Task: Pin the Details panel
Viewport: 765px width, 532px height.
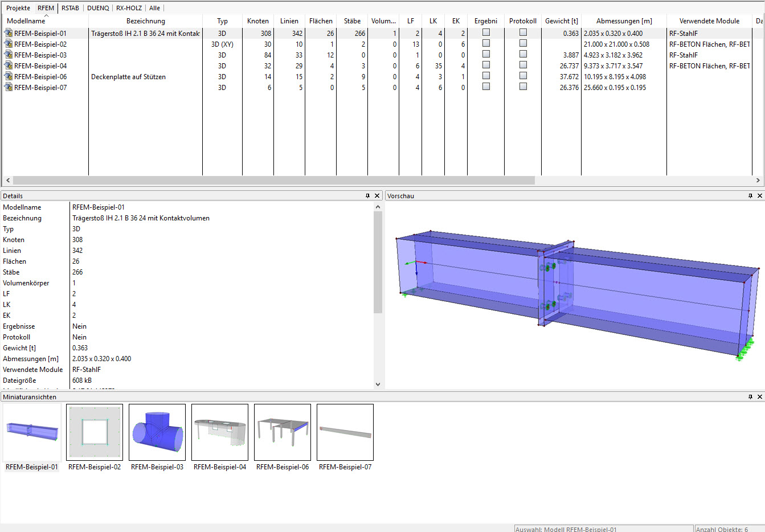Action: click(367, 195)
